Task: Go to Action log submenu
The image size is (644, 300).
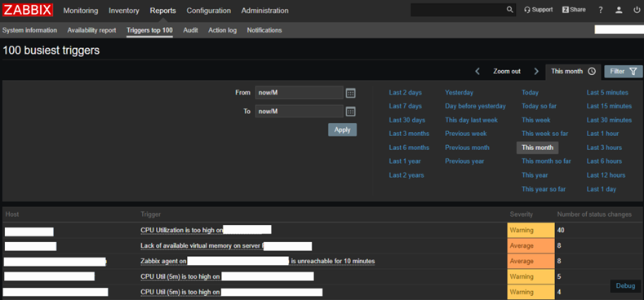Action: pos(222,30)
